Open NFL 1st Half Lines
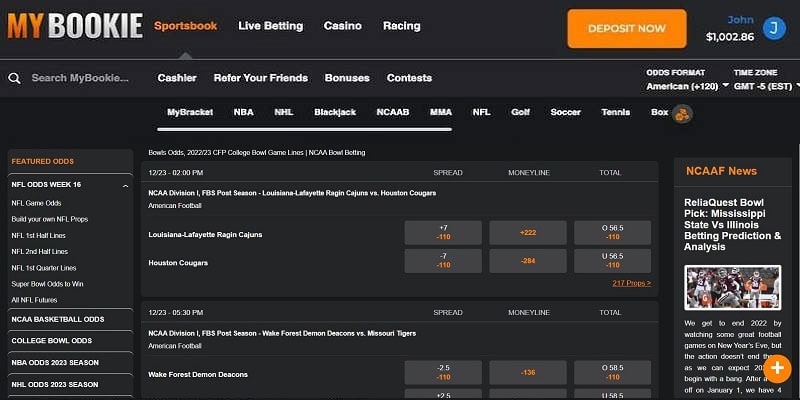This screenshot has width=800, height=400. 38,236
